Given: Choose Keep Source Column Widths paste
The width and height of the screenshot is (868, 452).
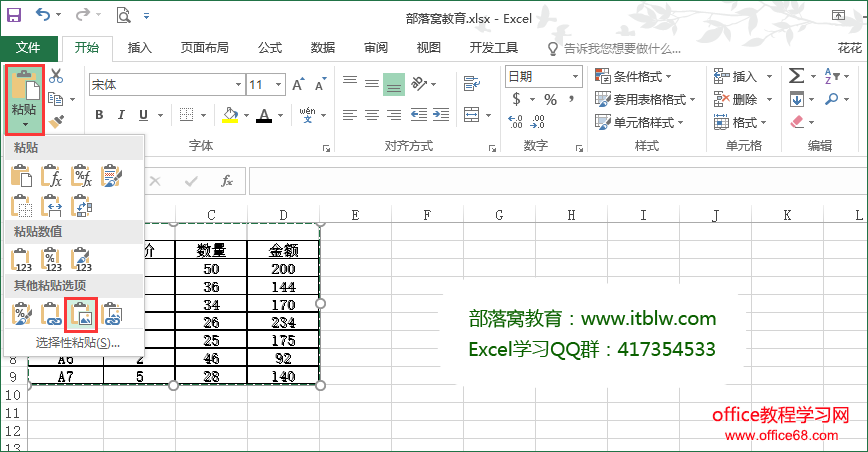Looking at the screenshot, I should pos(51,206).
